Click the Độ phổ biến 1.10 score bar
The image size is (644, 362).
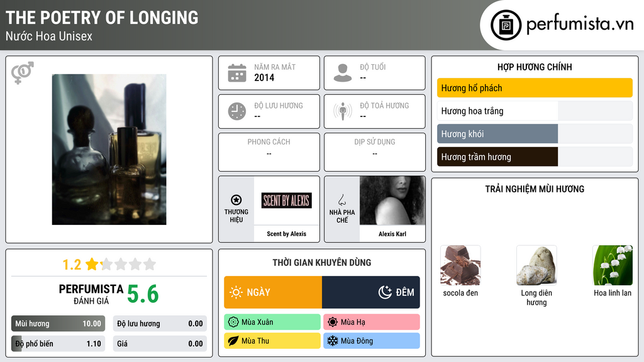(x=58, y=344)
